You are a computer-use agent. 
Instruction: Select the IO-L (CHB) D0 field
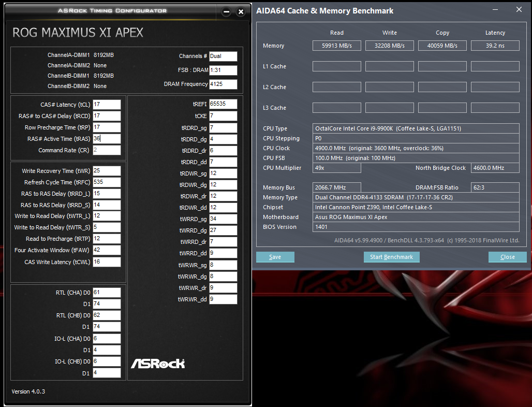pos(107,361)
